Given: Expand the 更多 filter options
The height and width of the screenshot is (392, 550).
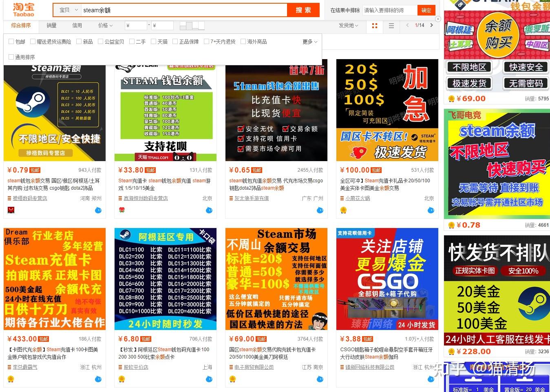Looking at the screenshot, I should (x=309, y=42).
